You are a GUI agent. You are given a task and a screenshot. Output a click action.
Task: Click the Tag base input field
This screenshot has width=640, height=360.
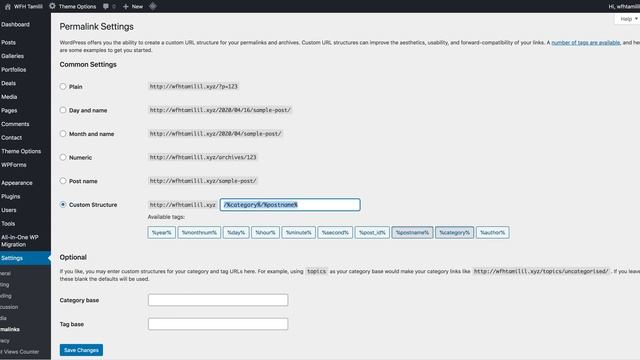218,324
